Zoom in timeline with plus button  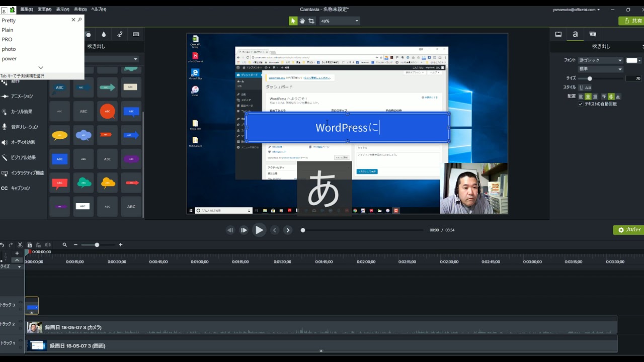point(121,245)
